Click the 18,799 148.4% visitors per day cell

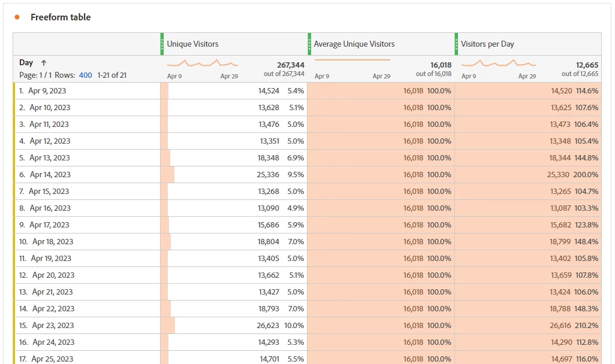pyautogui.click(x=528, y=242)
